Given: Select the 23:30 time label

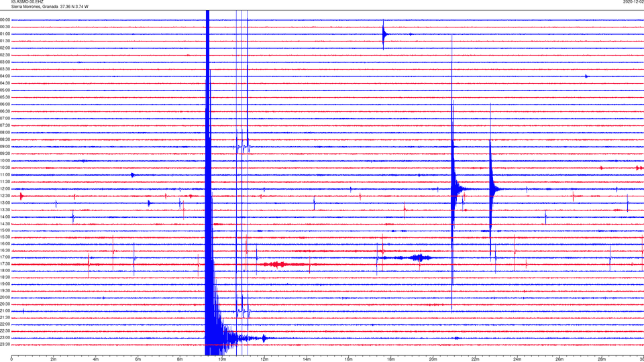Looking at the screenshot, I should click(5, 345).
